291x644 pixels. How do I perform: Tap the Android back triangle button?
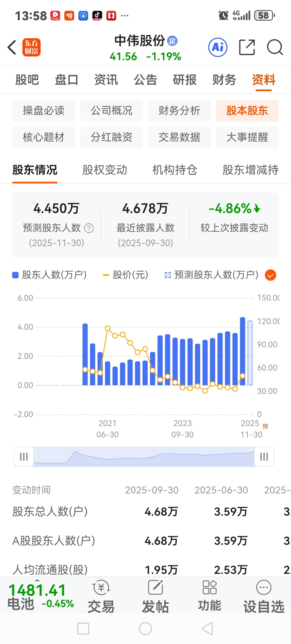click(x=207, y=629)
